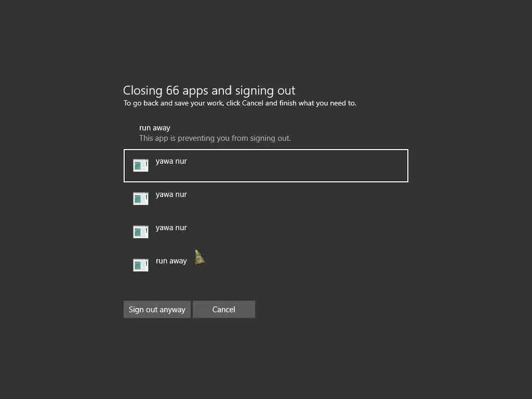Viewport: 532px width, 399px height.
Task: Click the app icon in the highlighted yawa nur row
Action: (141, 165)
